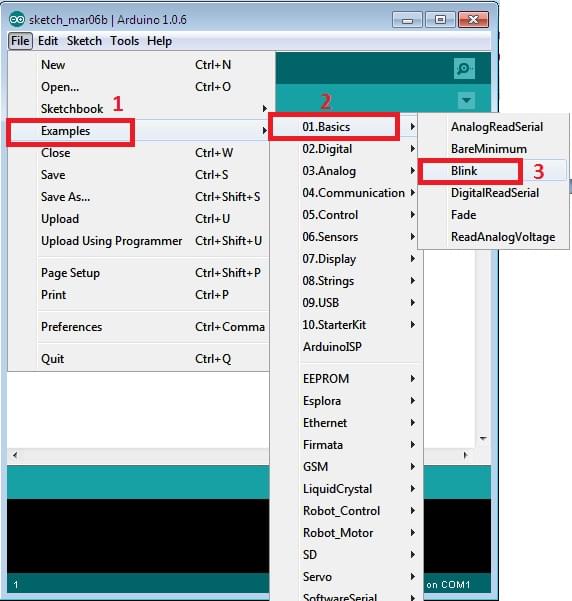
Task: Close the Arduino window
Action: click(x=473, y=20)
